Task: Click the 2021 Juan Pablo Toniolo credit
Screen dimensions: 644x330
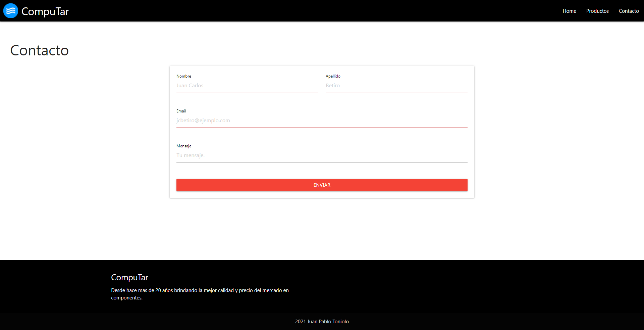Action: click(x=322, y=322)
